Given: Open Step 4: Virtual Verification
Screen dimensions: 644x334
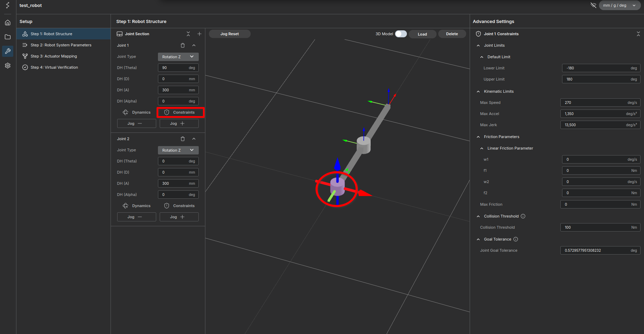Looking at the screenshot, I should 54,67.
